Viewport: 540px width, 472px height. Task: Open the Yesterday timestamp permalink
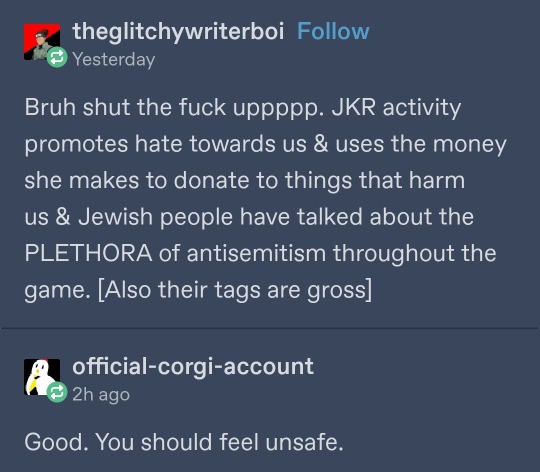pos(114,60)
